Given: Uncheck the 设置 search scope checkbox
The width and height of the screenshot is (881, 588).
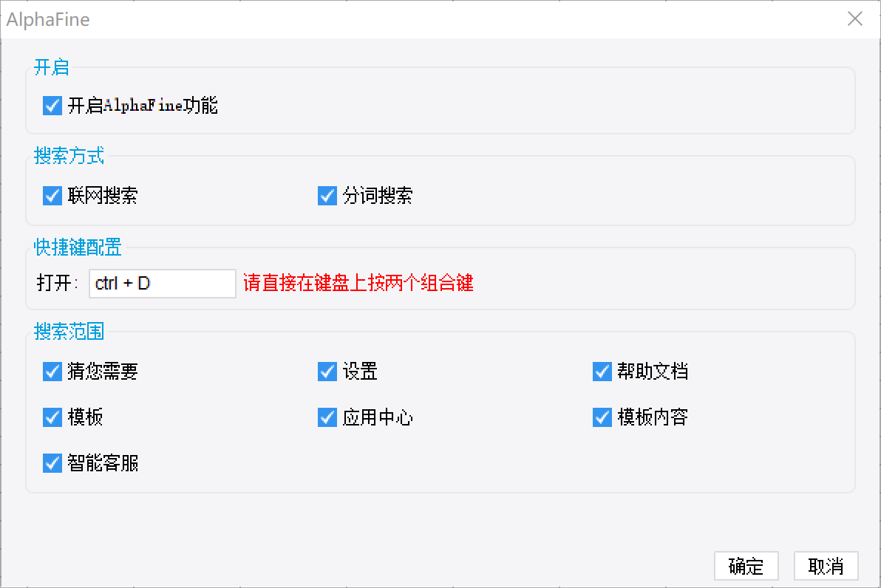Looking at the screenshot, I should (327, 371).
